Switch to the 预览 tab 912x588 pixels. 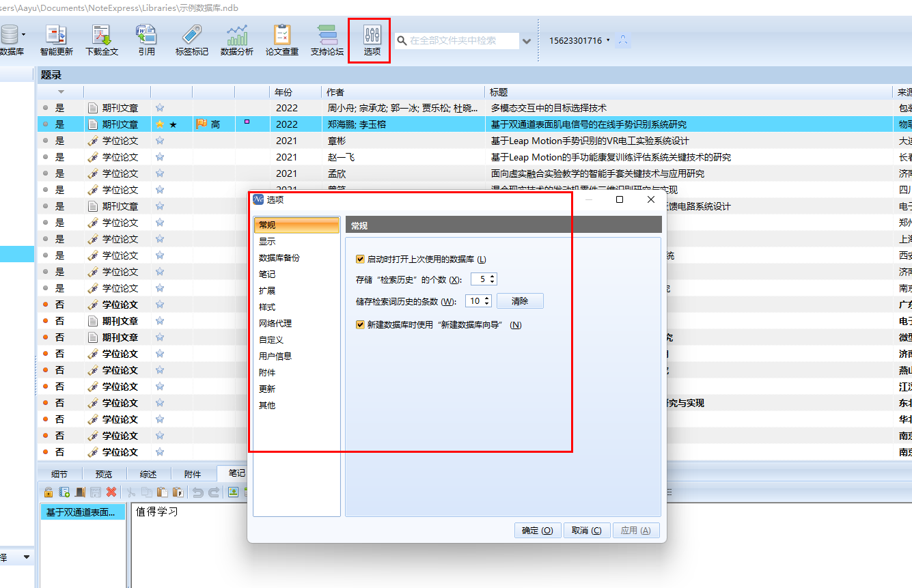104,474
